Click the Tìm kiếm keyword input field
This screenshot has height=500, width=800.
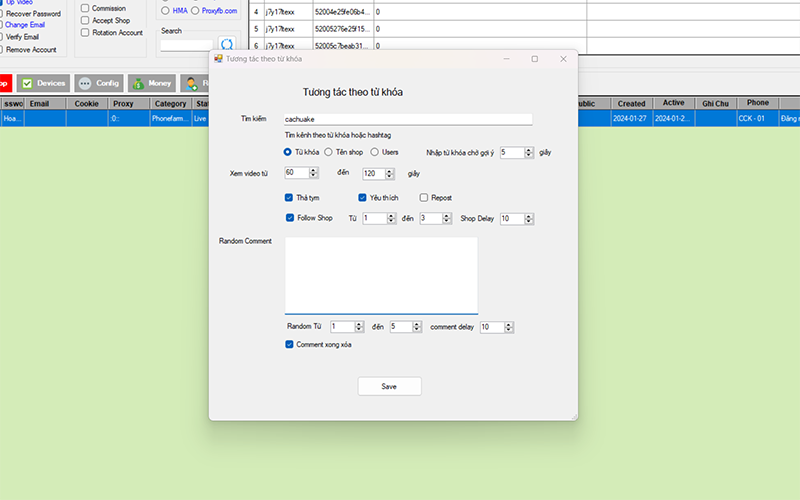click(x=408, y=119)
